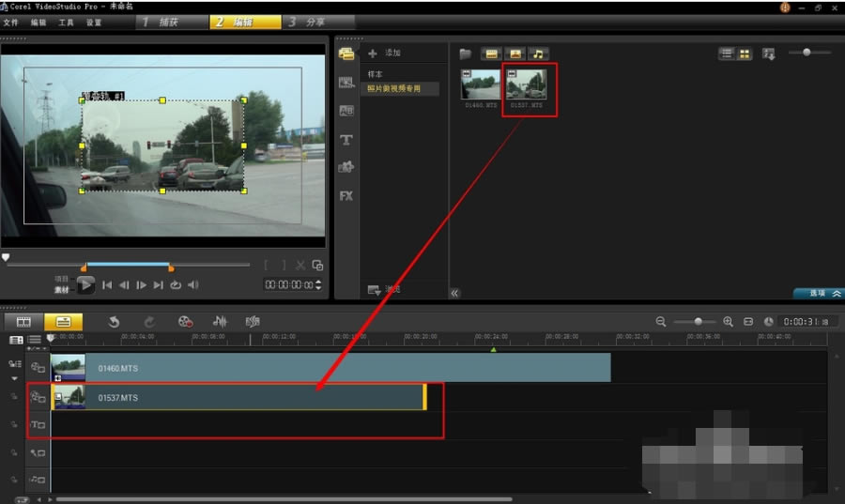Switch to the 3 分享 step tab
Image resolution: width=845 pixels, height=504 pixels.
click(310, 22)
